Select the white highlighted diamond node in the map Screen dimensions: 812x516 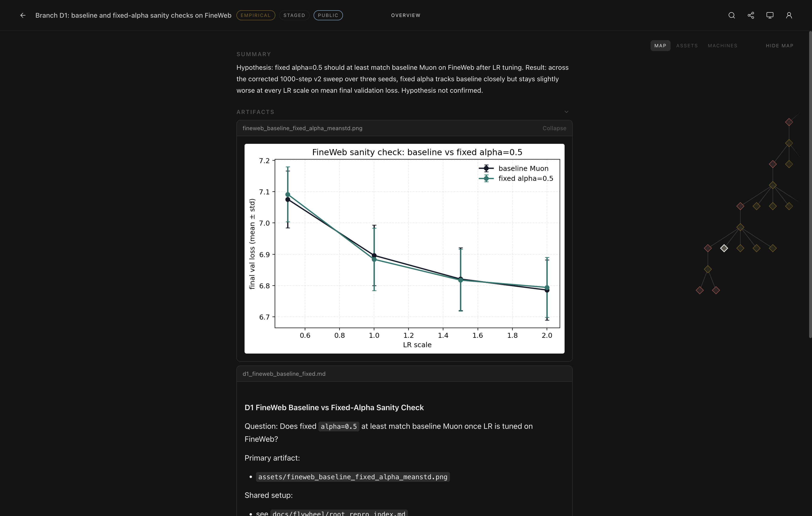pos(724,248)
